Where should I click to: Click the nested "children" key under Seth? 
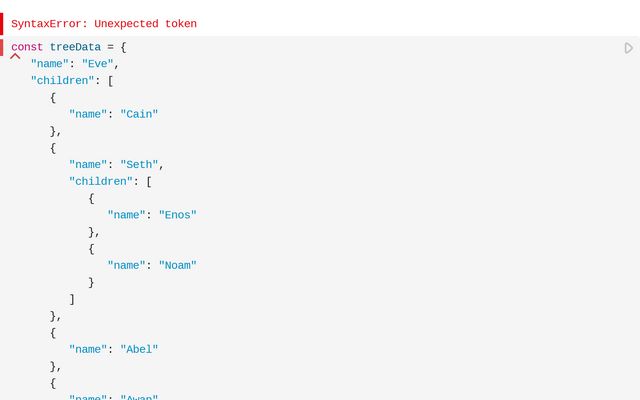101,182
